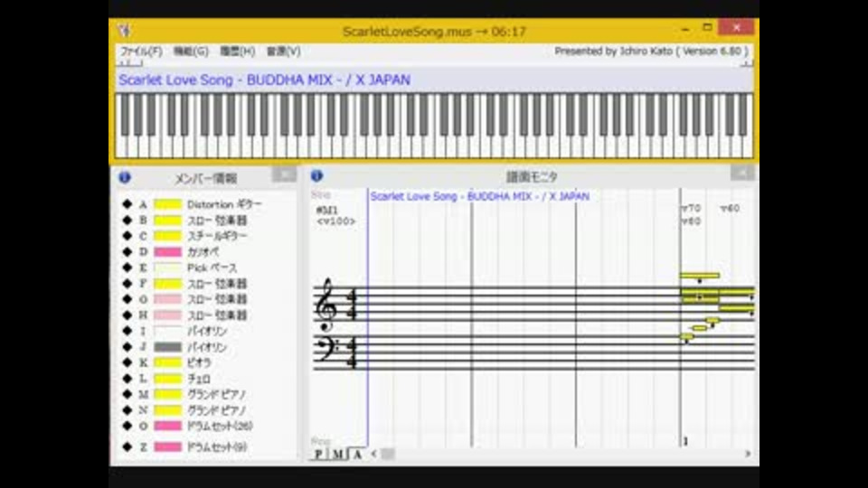Toggle member Z diamond for ドラムセット(9)
Viewport: 868px width, 488px height.
coord(127,446)
